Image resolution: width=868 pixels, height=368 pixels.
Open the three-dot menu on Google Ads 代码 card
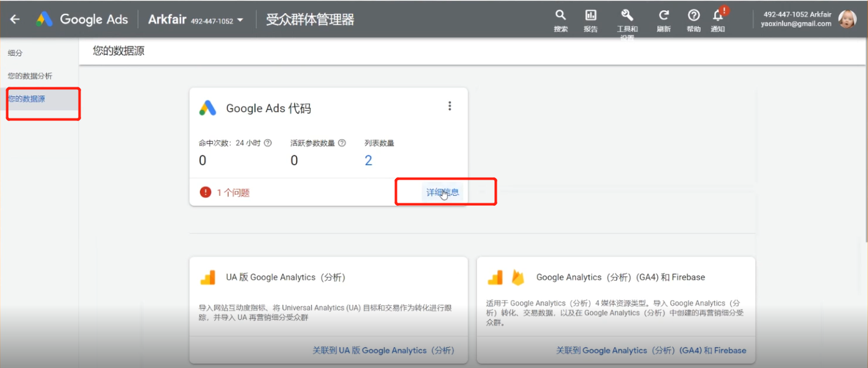(x=450, y=105)
